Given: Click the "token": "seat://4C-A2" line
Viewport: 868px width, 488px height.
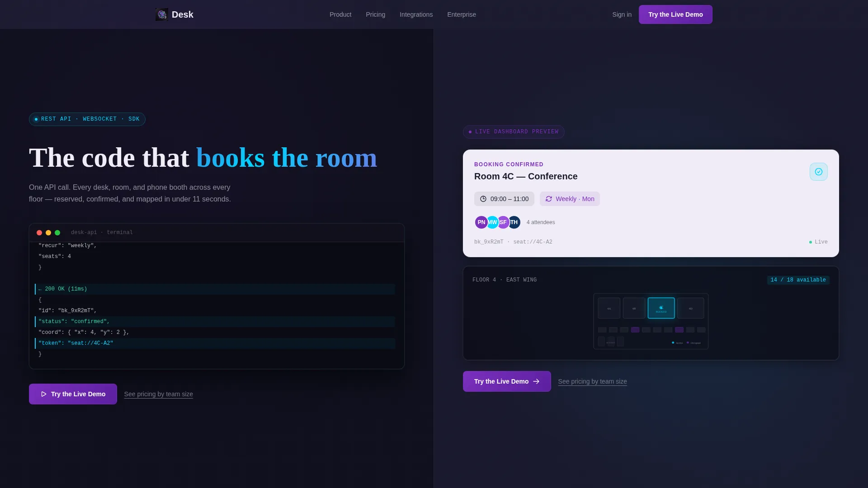Looking at the screenshot, I should pos(215,343).
